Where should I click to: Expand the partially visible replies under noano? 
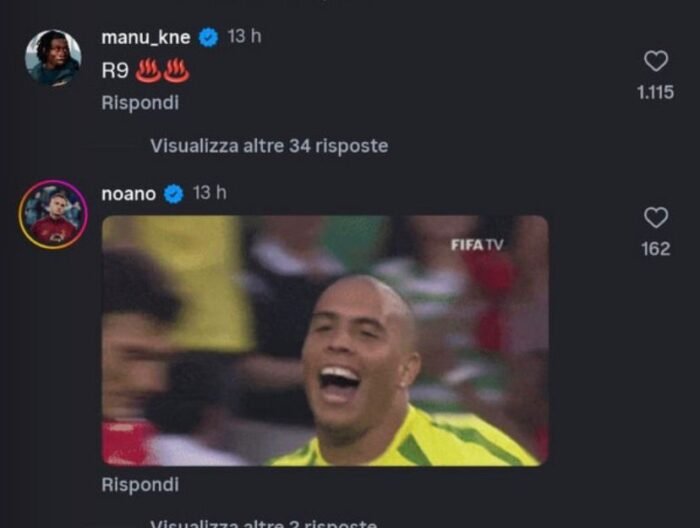264,523
